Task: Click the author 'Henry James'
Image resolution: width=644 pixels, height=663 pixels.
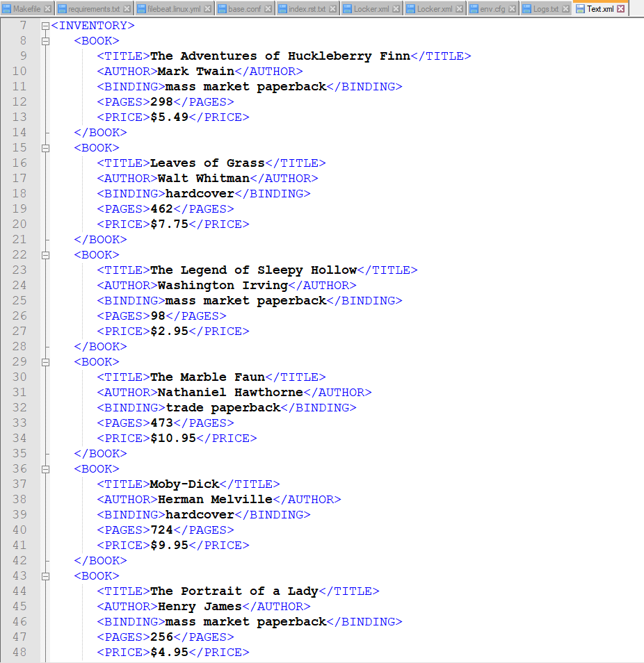Action: coord(200,606)
